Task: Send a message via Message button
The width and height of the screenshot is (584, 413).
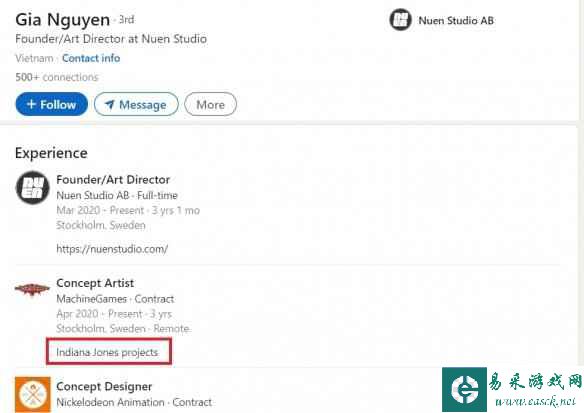Action: pos(136,104)
